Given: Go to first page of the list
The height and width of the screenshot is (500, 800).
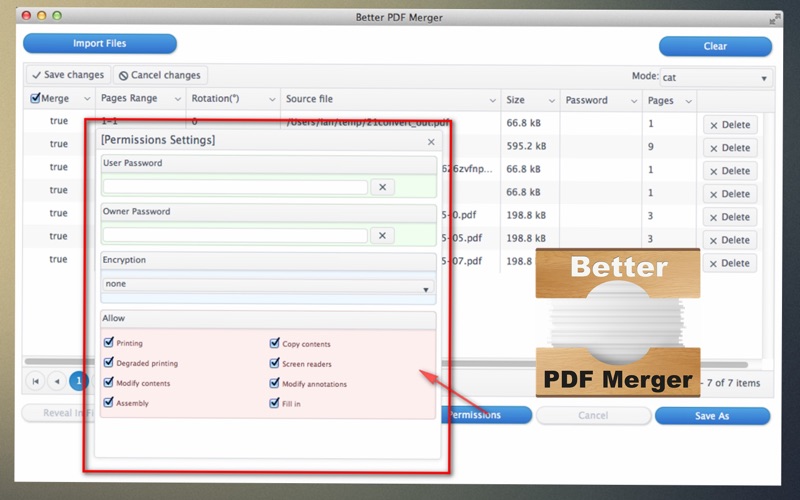Looking at the screenshot, I should [x=35, y=381].
